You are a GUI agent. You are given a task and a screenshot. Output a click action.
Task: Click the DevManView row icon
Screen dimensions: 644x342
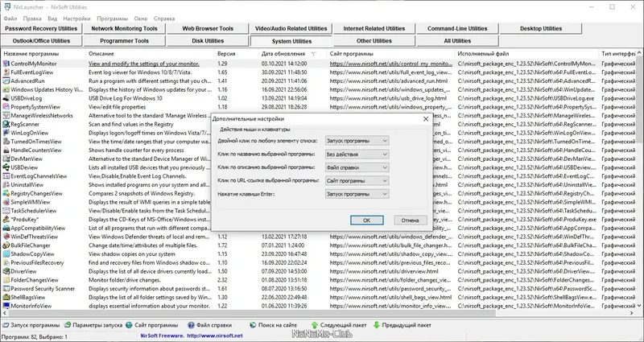click(6, 159)
